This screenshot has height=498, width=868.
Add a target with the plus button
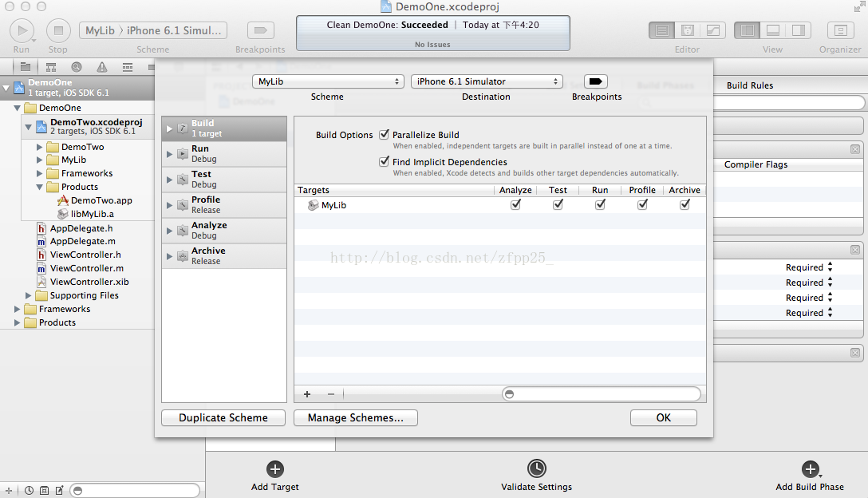coord(307,394)
